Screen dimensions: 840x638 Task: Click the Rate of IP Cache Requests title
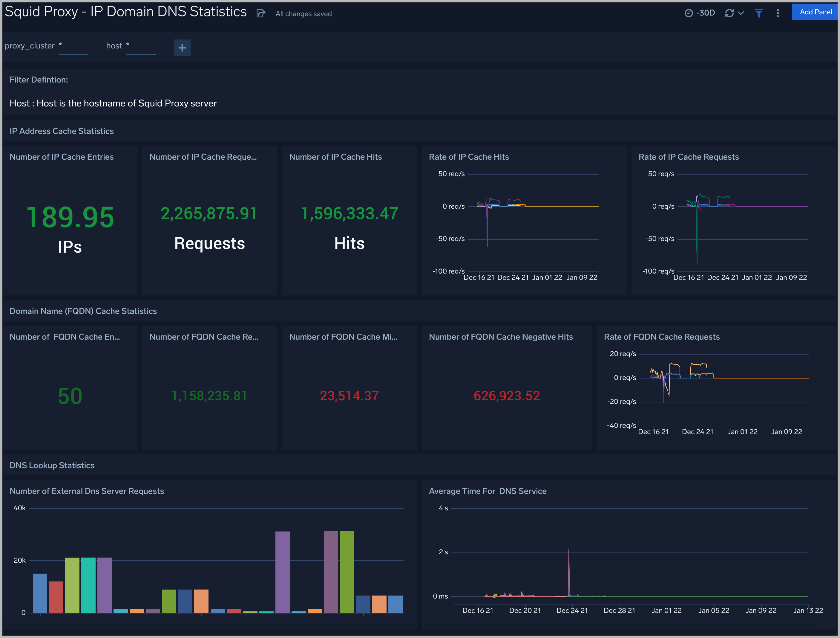(688, 157)
